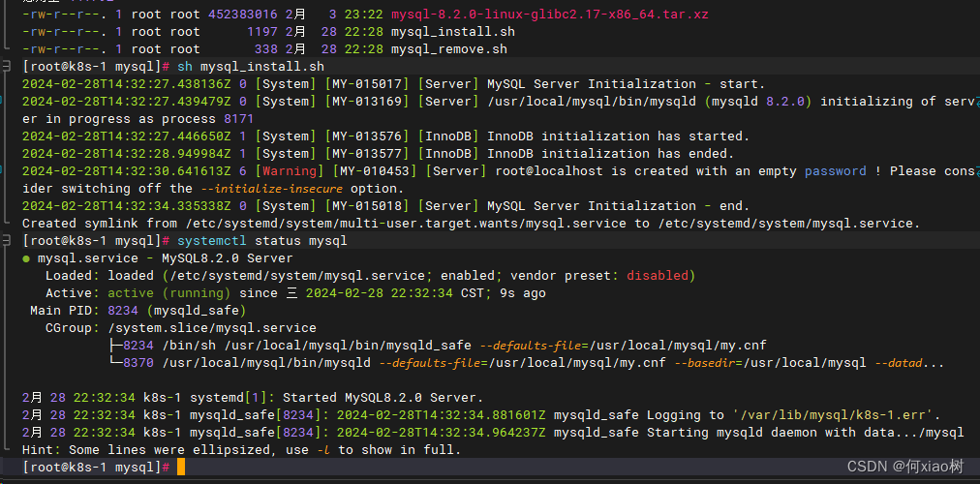Screen dimensions: 980x484
Task: Click the '-l' option in the hint
Action: [x=324, y=450]
